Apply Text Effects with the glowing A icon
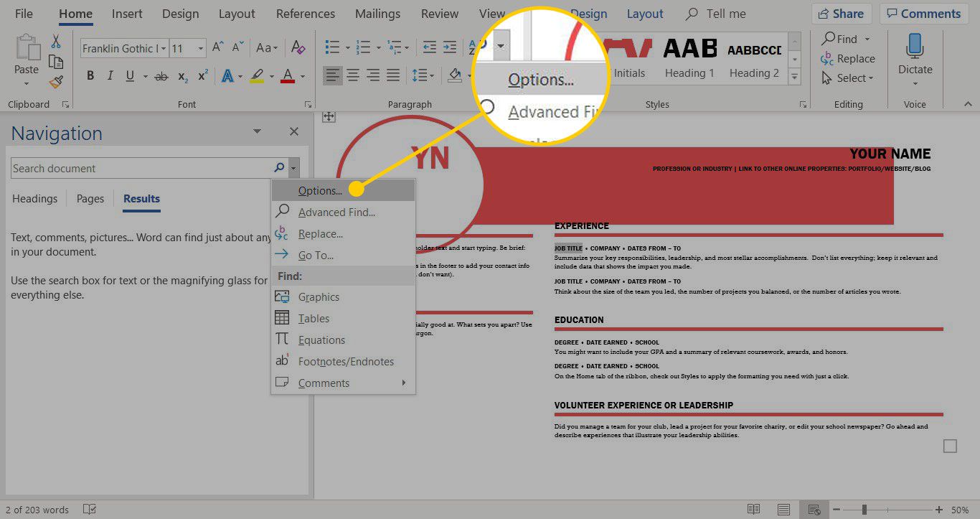This screenshot has width=980, height=519. click(x=227, y=75)
